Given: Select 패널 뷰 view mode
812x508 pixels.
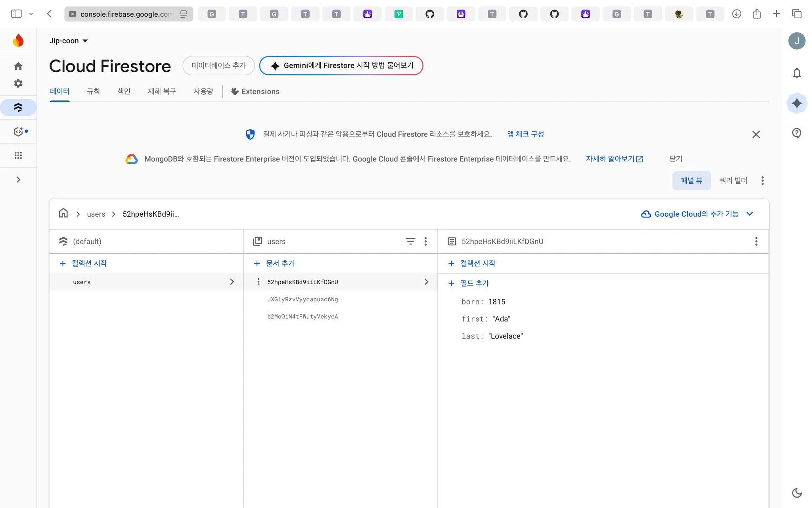Looking at the screenshot, I should 691,181.
